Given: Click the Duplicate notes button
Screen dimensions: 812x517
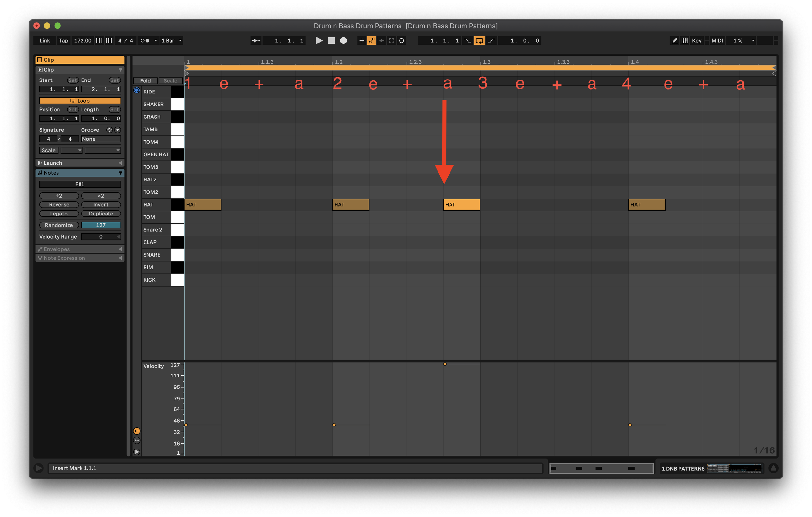Looking at the screenshot, I should pos(101,214).
